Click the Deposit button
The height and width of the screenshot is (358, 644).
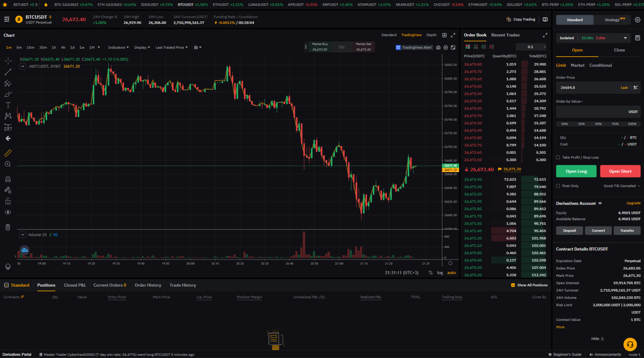569,231
